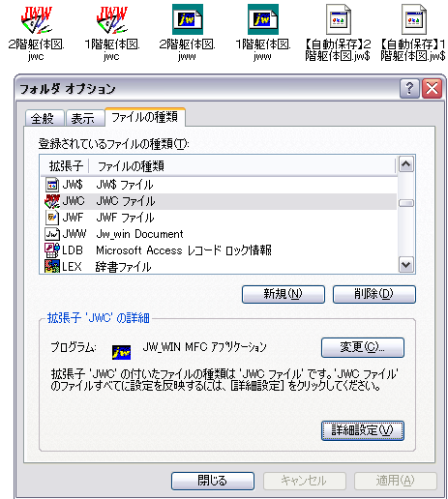Select the 1階躯体図.jwc file icon

[x=111, y=20]
